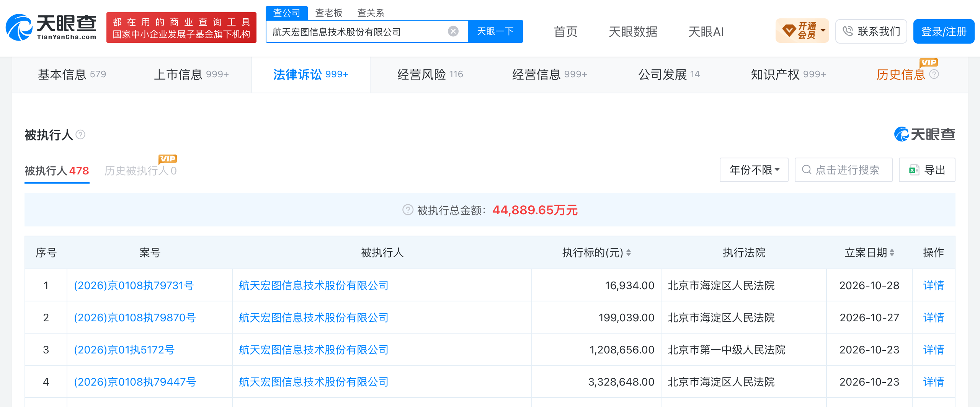Click Excel icon in 导出 button
The image size is (980, 407).
[914, 170]
